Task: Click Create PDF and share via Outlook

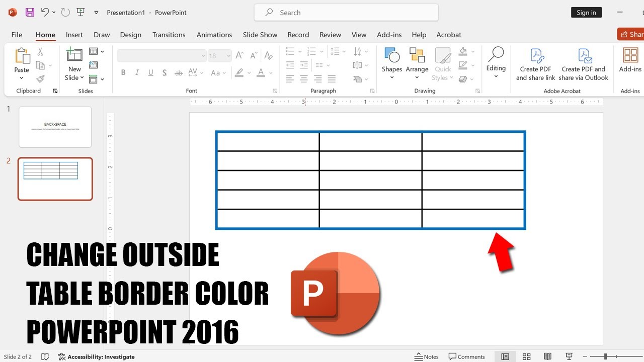Action: [x=583, y=64]
